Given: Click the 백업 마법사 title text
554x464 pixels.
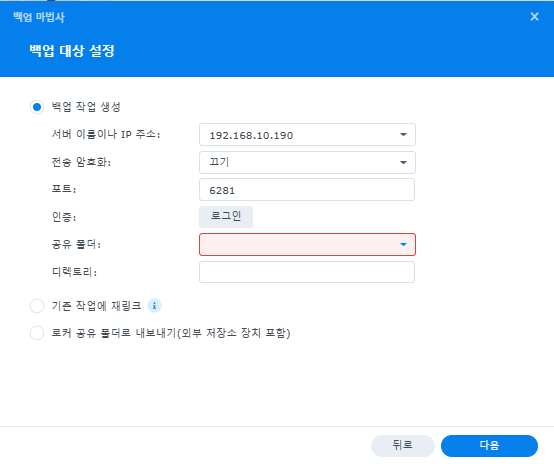Looking at the screenshot, I should [x=39, y=17].
